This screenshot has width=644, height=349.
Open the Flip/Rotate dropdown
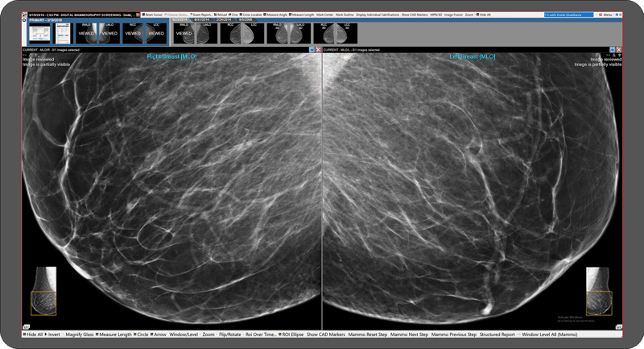tap(231, 334)
